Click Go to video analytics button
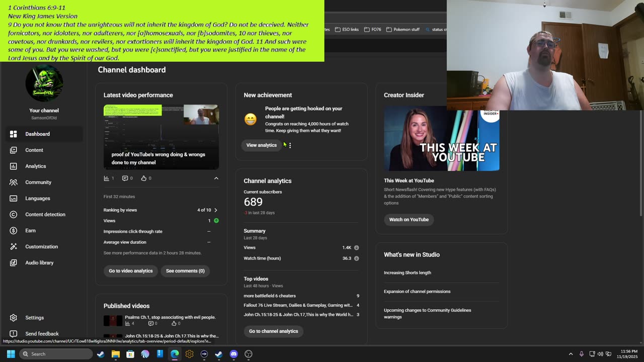 tap(131, 271)
